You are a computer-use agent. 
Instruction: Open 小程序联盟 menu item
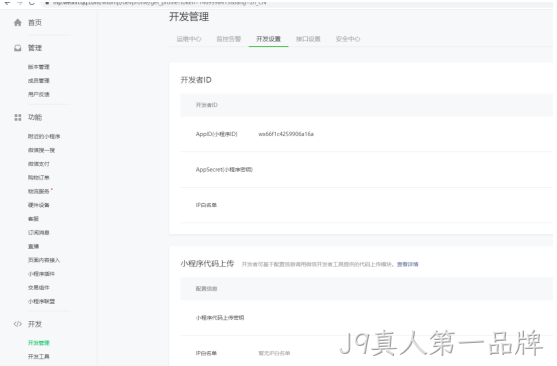click(41, 302)
